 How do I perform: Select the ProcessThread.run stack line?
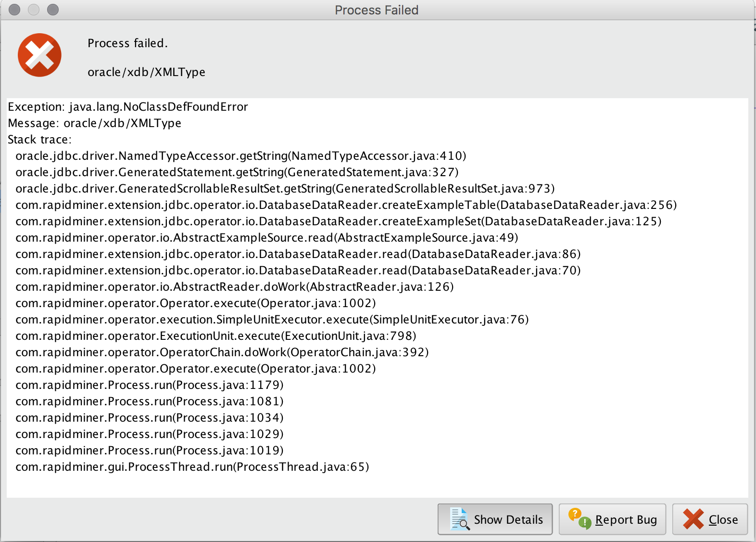point(192,467)
